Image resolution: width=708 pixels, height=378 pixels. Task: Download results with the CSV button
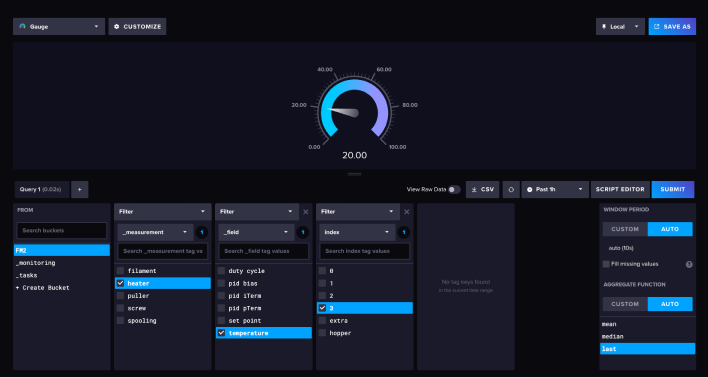482,189
